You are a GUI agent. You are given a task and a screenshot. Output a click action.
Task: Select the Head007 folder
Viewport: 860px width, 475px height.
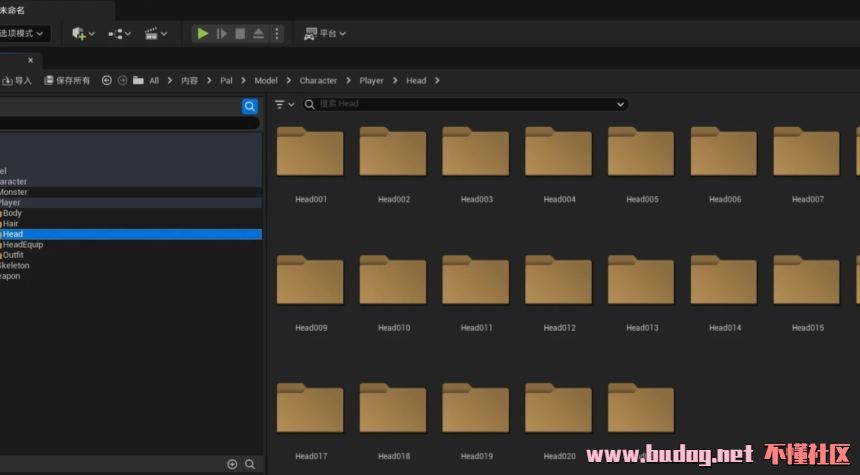pyautogui.click(x=806, y=152)
